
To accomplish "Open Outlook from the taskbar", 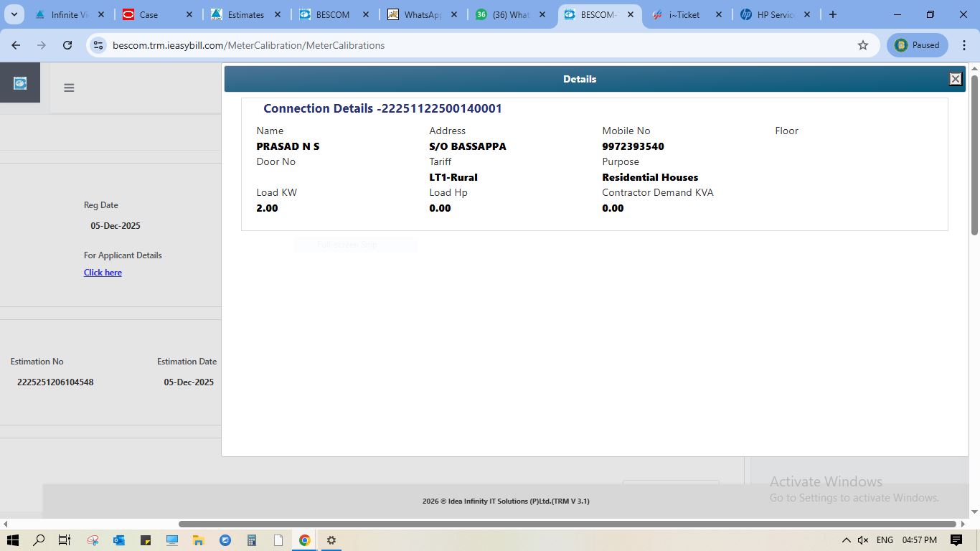I will point(119,540).
